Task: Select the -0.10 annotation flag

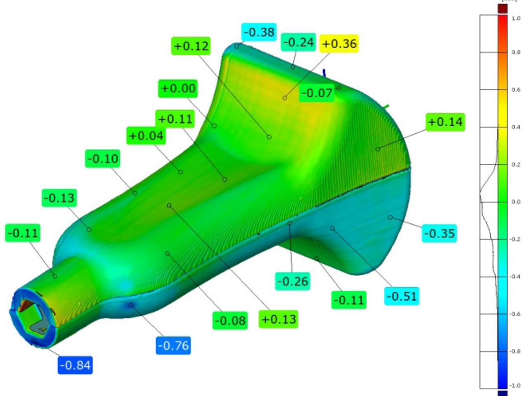Action: [x=102, y=158]
